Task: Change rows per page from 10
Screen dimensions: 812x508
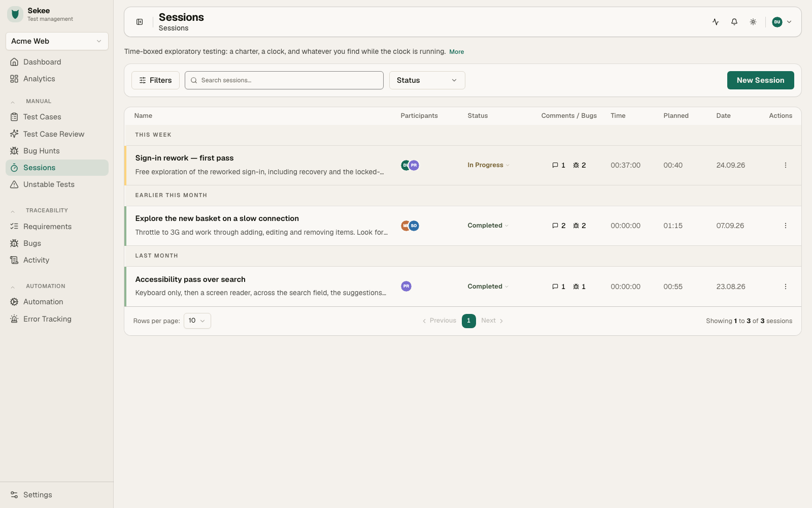Action: 197,321
